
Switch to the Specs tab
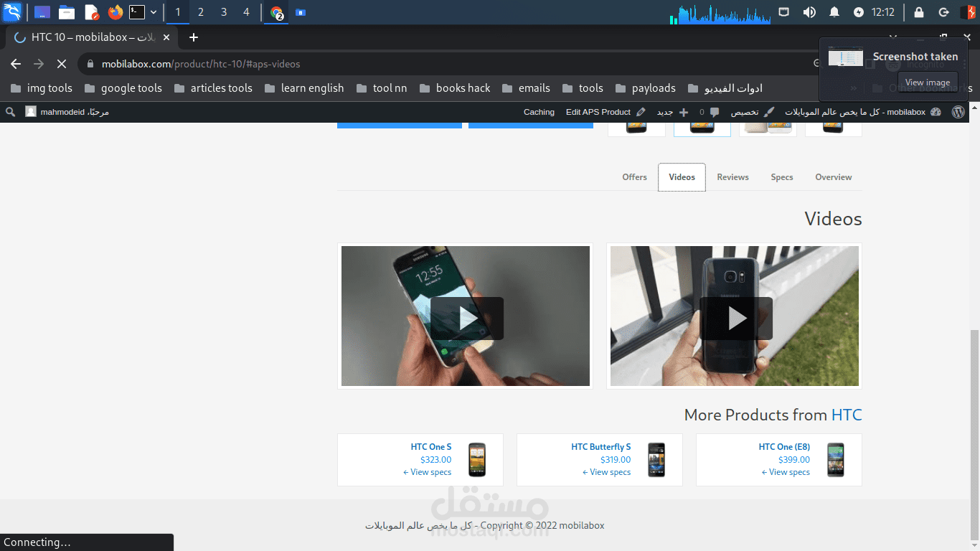pyautogui.click(x=782, y=177)
